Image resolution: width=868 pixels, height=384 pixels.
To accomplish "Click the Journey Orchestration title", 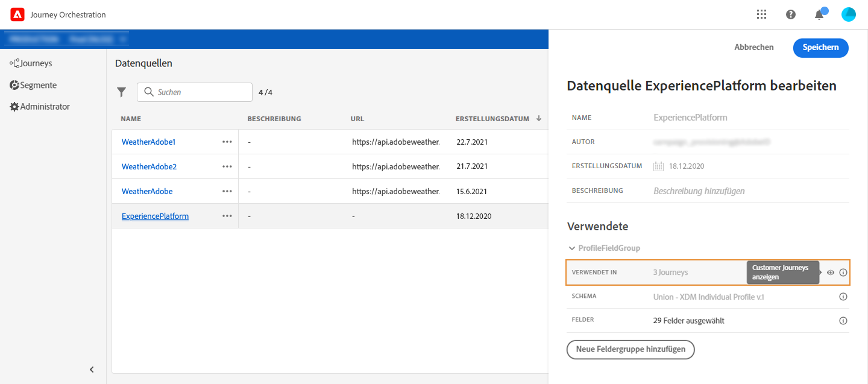I will click(x=68, y=14).
